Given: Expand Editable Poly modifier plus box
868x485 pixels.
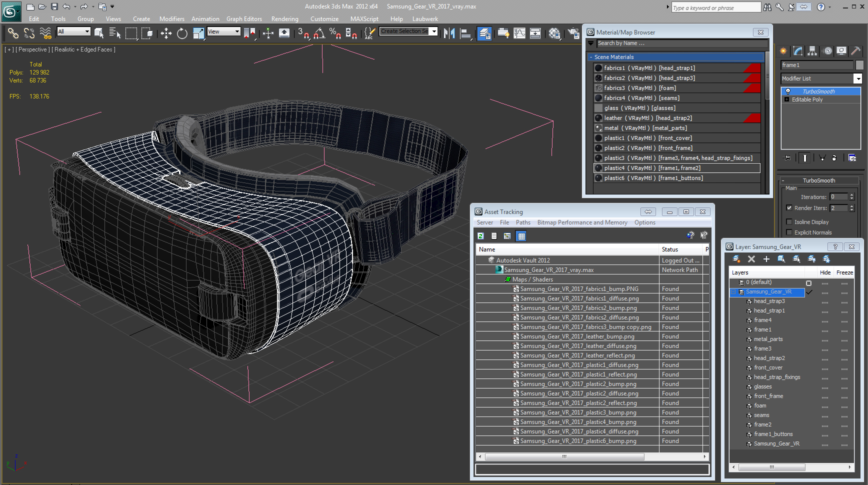Looking at the screenshot, I should coord(786,99).
